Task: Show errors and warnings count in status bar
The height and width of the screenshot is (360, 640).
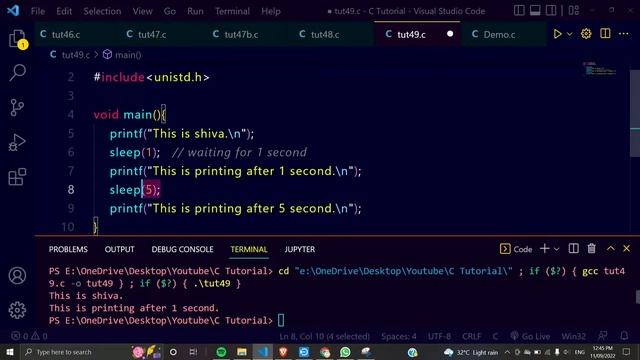Action: pyautogui.click(x=29, y=336)
